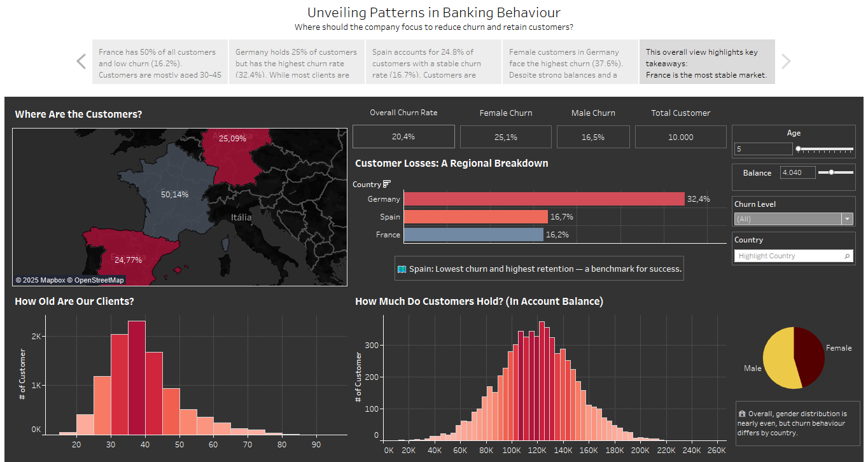Click the Balance slider handle
This screenshot has height=462, width=868.
click(831, 172)
